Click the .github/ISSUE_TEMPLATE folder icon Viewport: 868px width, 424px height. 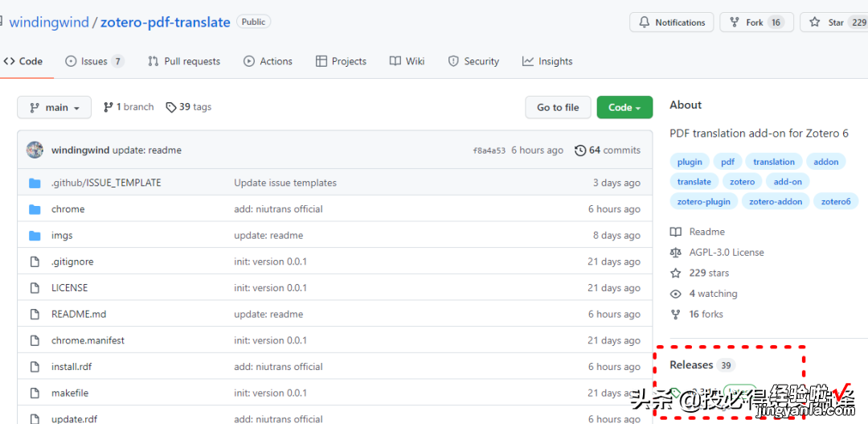coord(35,183)
